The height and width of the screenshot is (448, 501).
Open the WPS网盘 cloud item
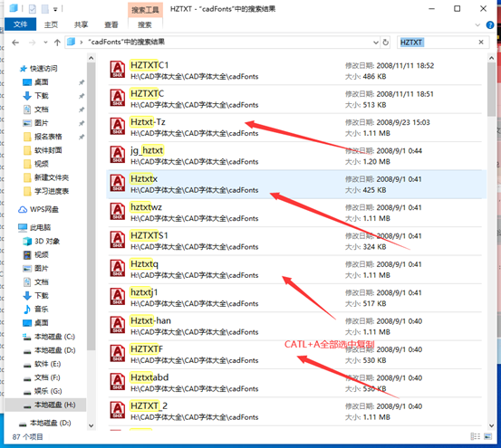38,209
